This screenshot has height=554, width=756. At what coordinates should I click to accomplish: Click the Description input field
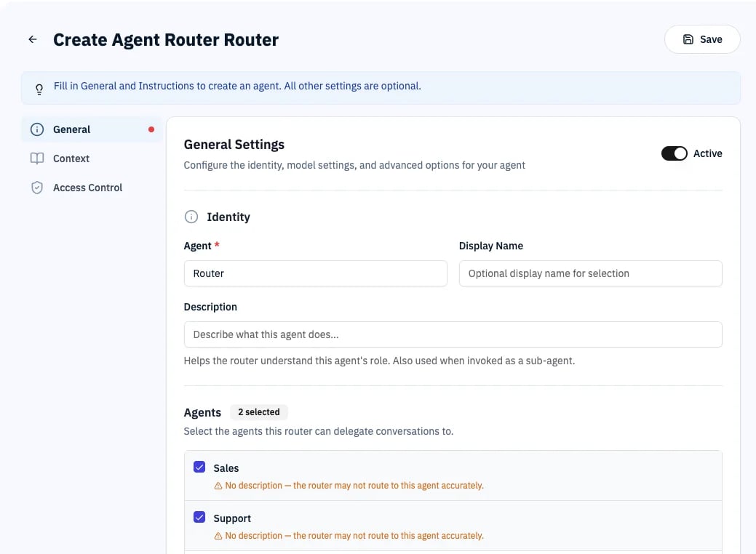coord(453,334)
